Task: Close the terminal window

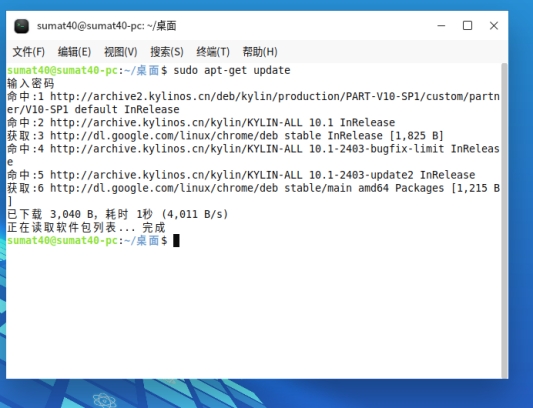Action: click(x=494, y=26)
